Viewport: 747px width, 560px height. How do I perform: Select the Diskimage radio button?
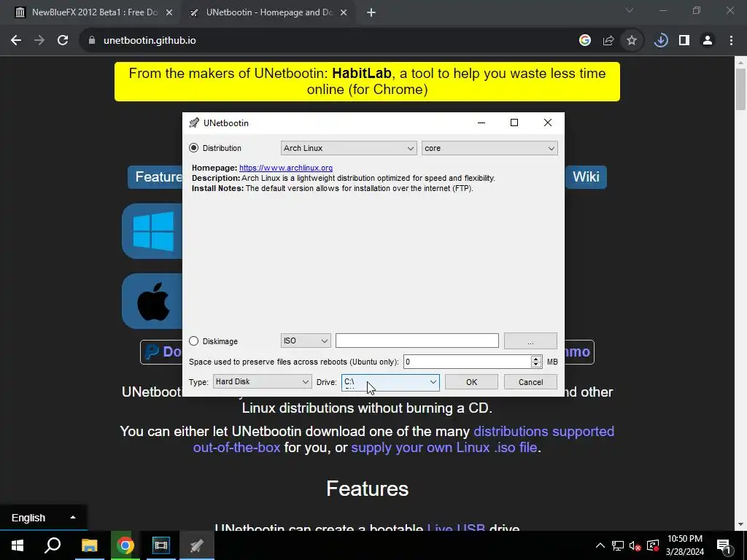(x=193, y=341)
